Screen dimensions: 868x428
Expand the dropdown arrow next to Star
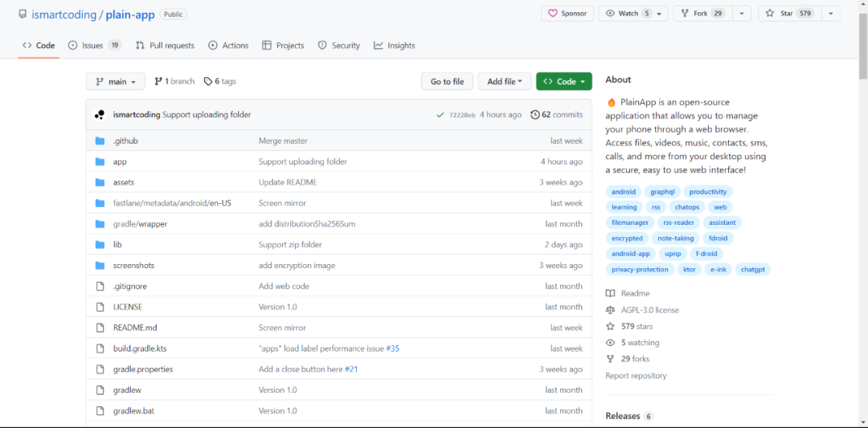click(x=831, y=14)
